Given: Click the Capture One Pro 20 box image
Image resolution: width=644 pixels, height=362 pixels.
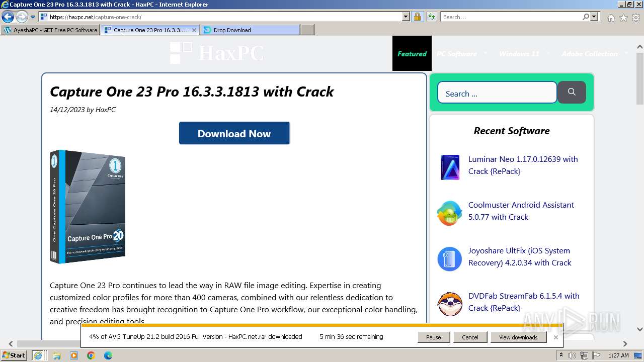Looking at the screenshot, I should (x=88, y=206).
